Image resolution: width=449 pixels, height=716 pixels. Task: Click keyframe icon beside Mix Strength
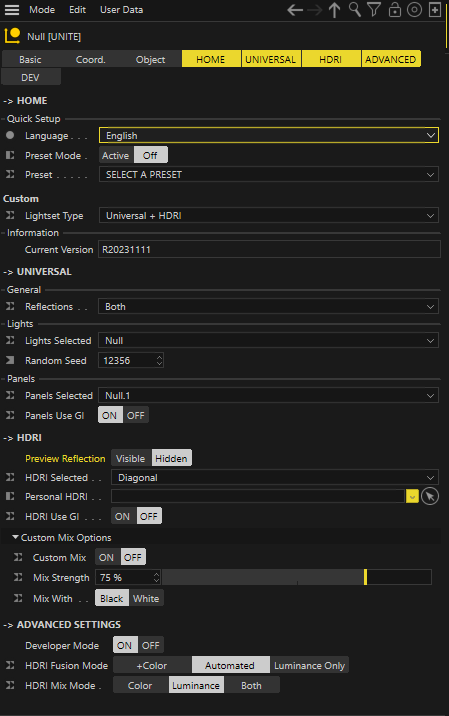coord(18,577)
